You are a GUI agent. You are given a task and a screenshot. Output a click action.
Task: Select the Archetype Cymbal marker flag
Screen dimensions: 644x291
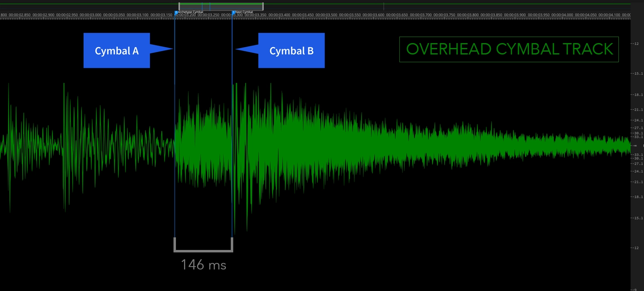176,12
